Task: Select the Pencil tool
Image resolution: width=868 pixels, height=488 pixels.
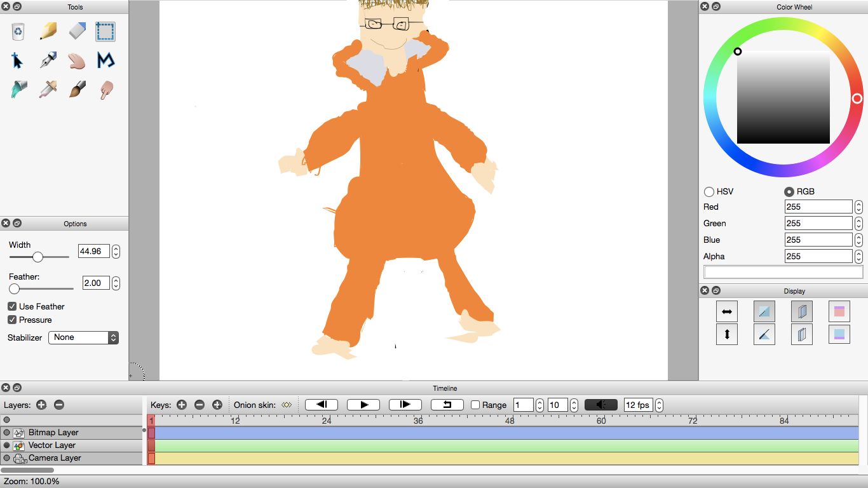Action: 48,31
